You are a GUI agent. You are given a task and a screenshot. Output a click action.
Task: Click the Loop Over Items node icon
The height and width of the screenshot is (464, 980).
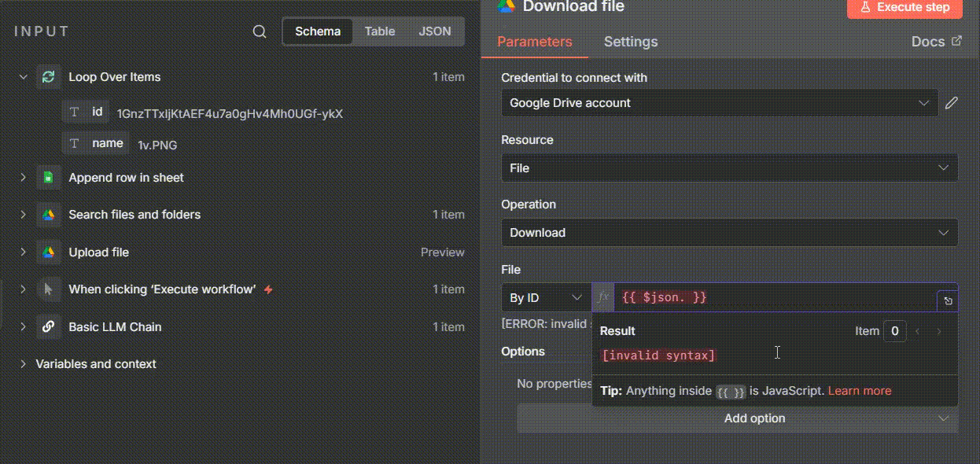48,77
